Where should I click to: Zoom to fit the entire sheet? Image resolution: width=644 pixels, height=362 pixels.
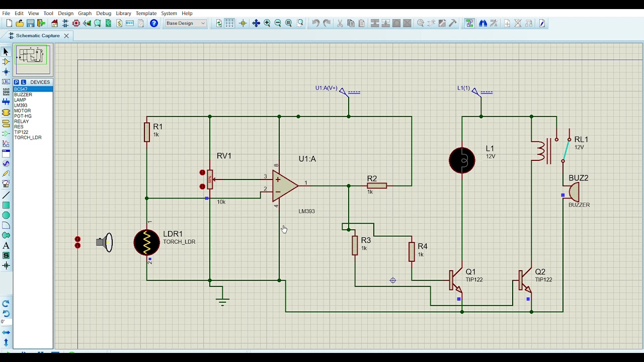[289, 23]
